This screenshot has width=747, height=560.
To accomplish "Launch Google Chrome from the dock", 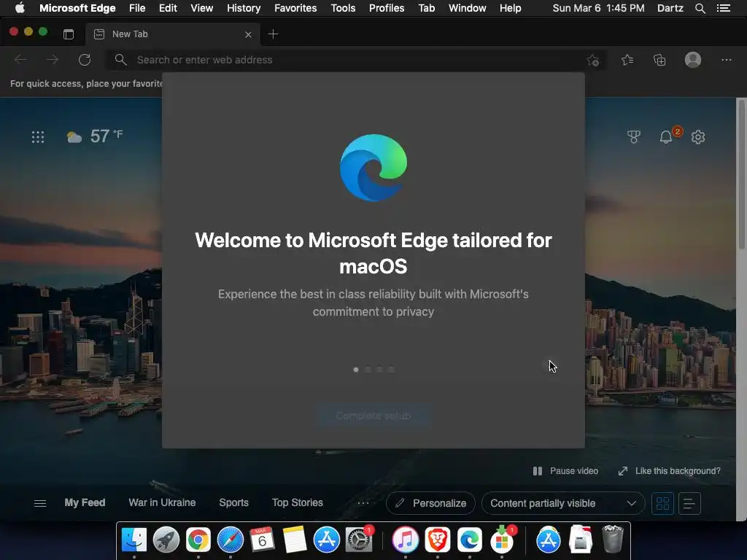I will pyautogui.click(x=198, y=540).
